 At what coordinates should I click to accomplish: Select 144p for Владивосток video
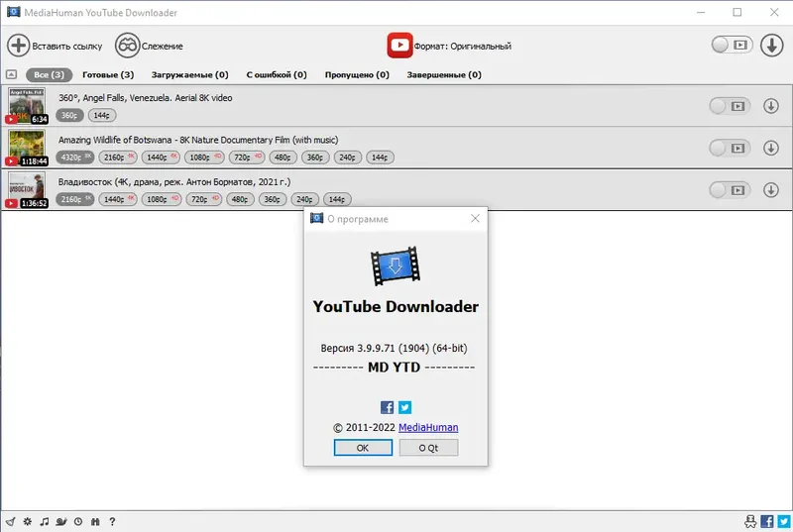coord(337,199)
